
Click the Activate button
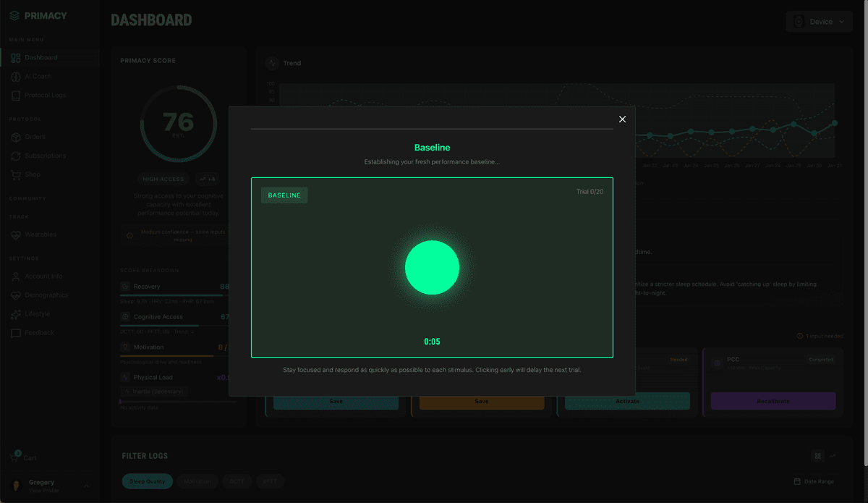(627, 401)
